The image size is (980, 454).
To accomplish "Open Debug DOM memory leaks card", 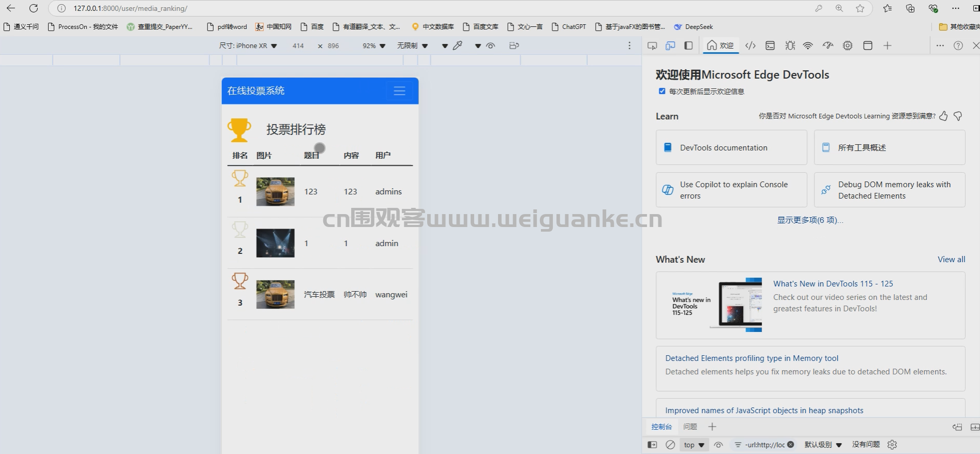I will point(889,190).
